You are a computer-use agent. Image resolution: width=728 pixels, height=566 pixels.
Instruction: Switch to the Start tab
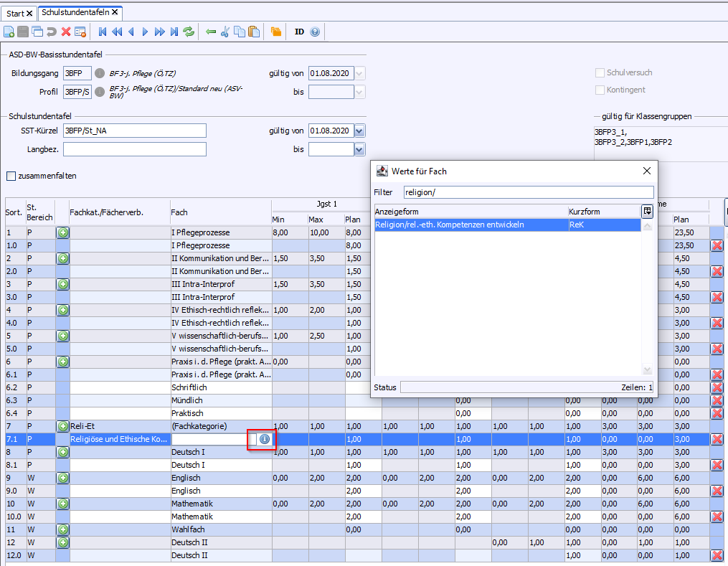click(15, 14)
